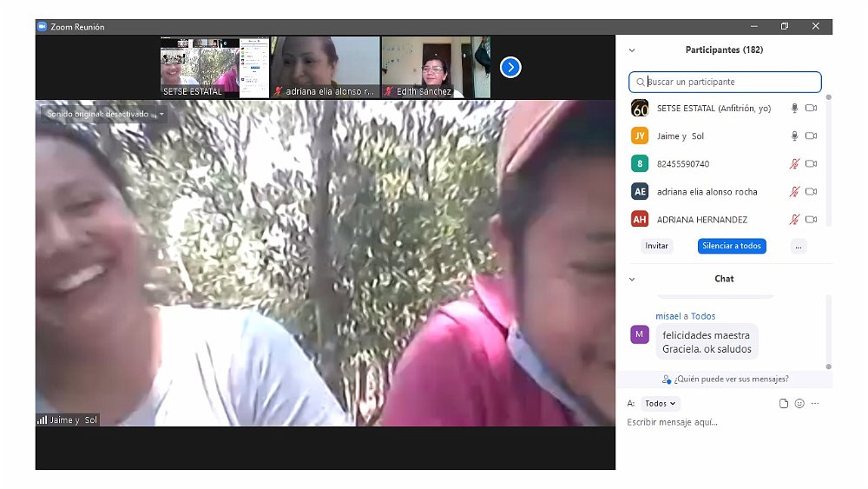Viewport: 868px width, 489px height.
Task: Toggle video camera for participant 82455590740
Action: 812,164
